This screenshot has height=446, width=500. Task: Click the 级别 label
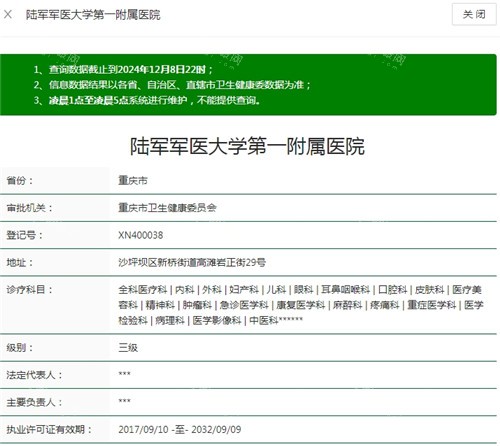pos(20,348)
